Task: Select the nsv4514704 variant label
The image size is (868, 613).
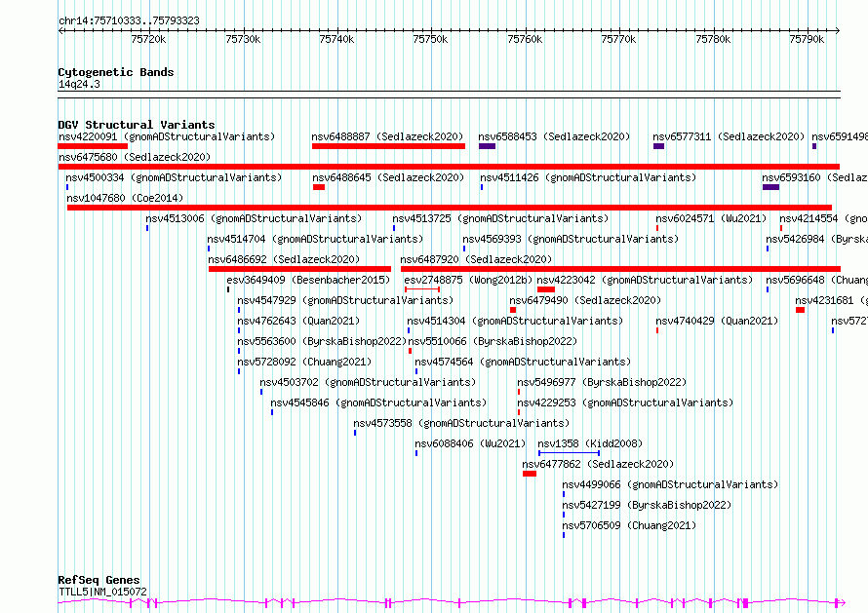Action: (315, 239)
